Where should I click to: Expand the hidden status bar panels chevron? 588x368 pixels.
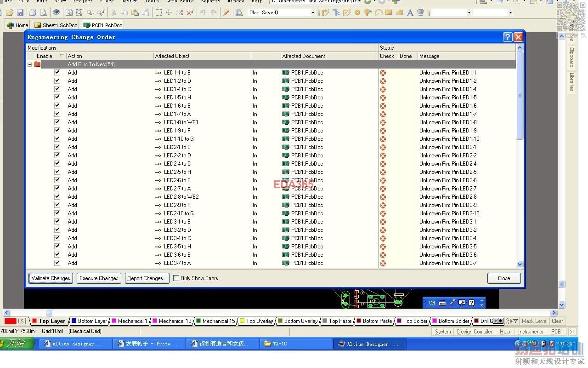pyautogui.click(x=572, y=332)
